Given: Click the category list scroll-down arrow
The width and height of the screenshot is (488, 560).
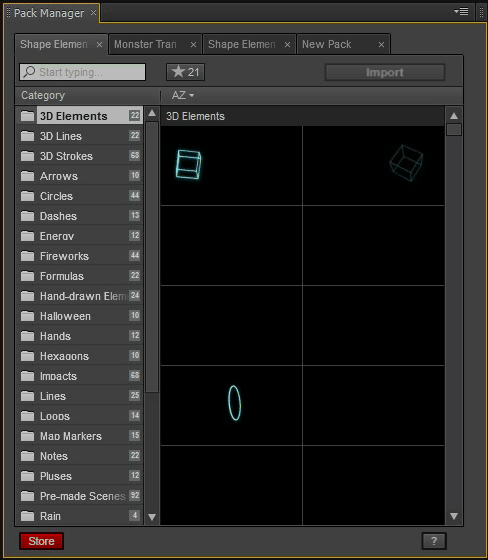Looking at the screenshot, I should tap(152, 517).
